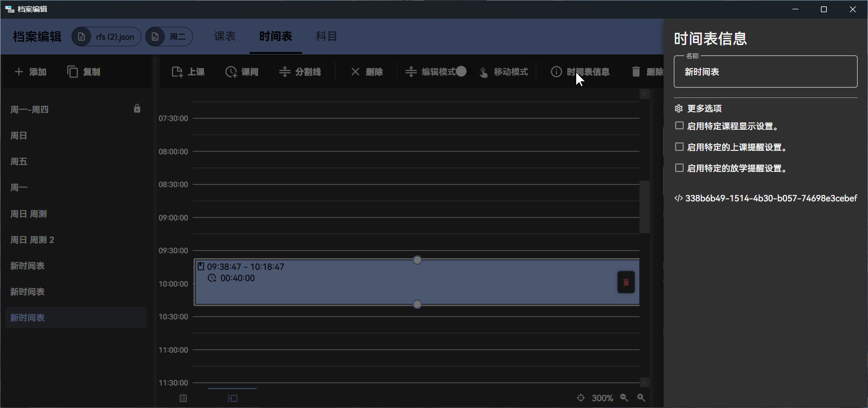
Task: Open the 周二 selector chip
Action: point(169,37)
